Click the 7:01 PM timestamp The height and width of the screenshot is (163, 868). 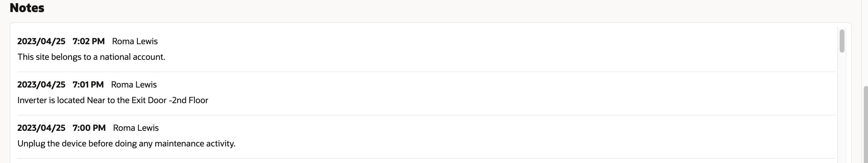(88, 85)
